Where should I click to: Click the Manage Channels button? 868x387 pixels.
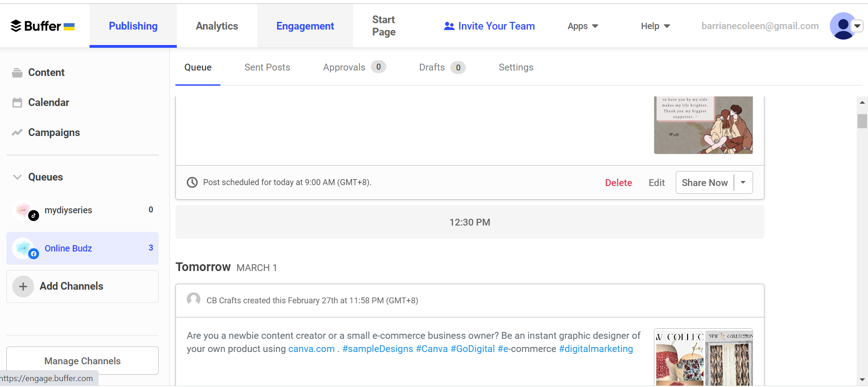82,361
